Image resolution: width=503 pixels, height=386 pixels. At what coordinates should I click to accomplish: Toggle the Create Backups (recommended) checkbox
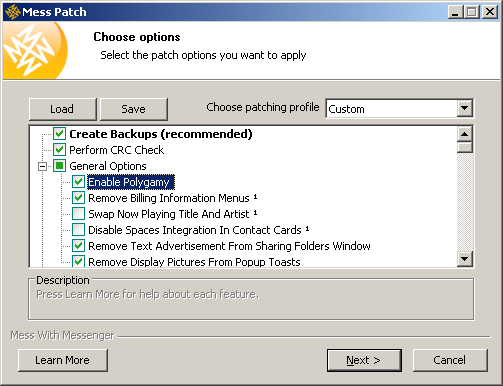coord(59,134)
